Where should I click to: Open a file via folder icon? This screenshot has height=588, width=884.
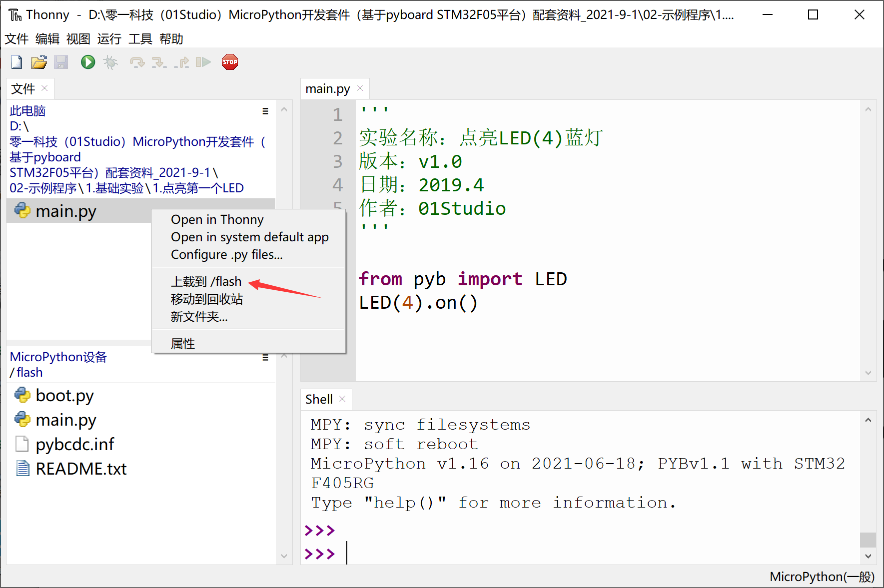tap(38, 61)
